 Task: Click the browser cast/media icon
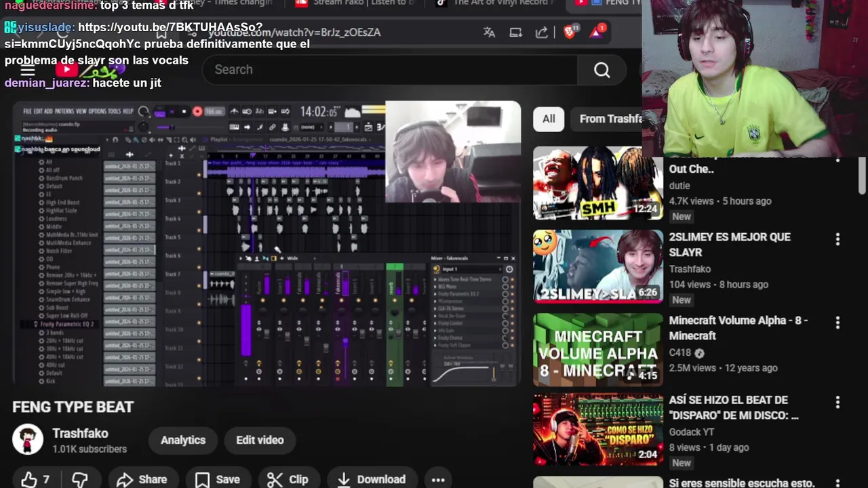tap(516, 32)
